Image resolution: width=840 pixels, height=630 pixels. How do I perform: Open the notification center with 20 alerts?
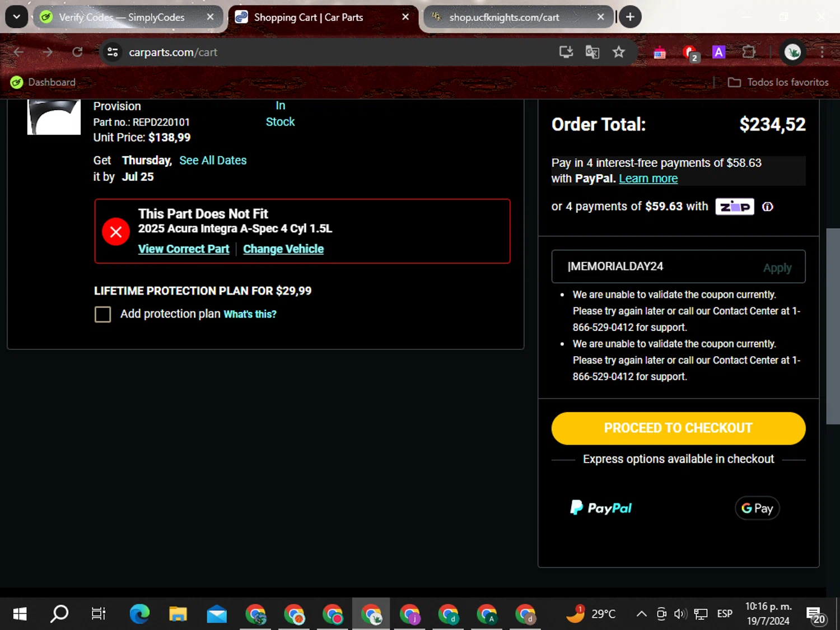tap(816, 614)
